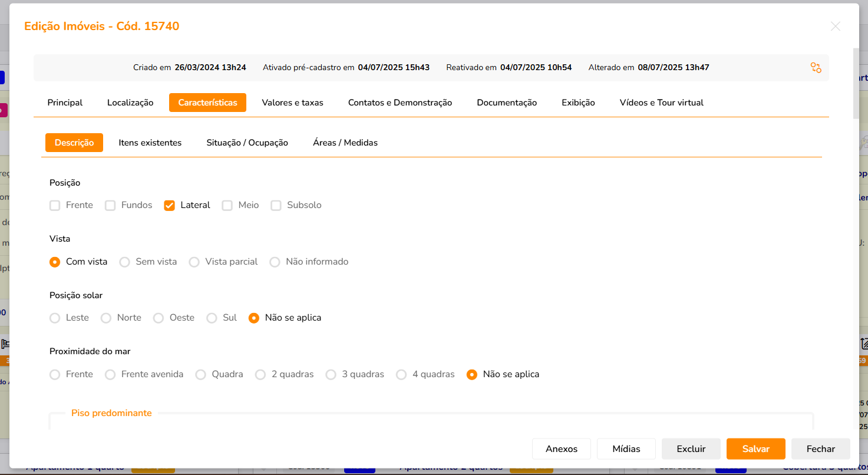Select the Vista parcial radio option
The image size is (868, 475).
[x=194, y=262]
